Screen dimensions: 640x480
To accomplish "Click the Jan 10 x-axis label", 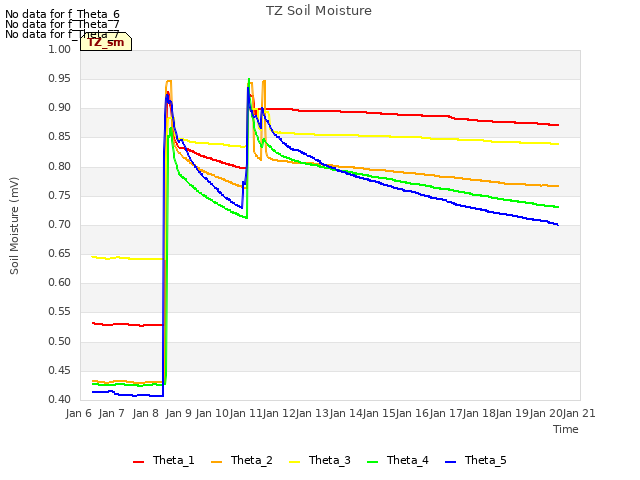I will click(212, 413).
